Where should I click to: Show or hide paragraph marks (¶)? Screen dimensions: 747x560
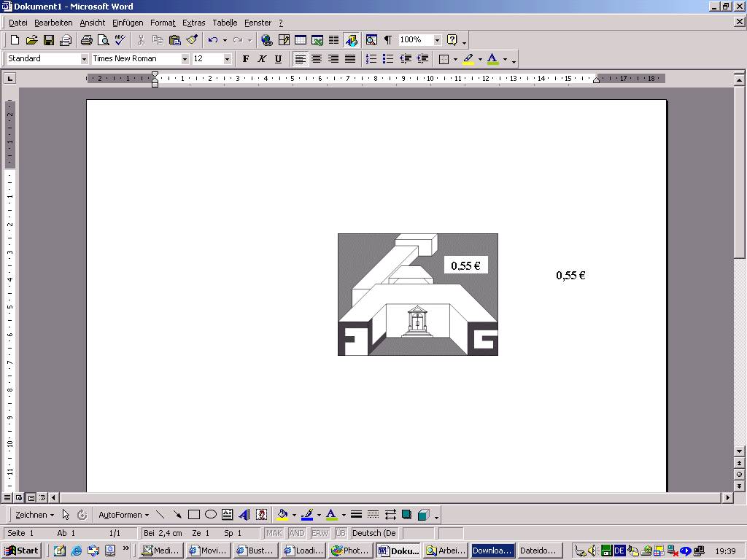tap(388, 40)
